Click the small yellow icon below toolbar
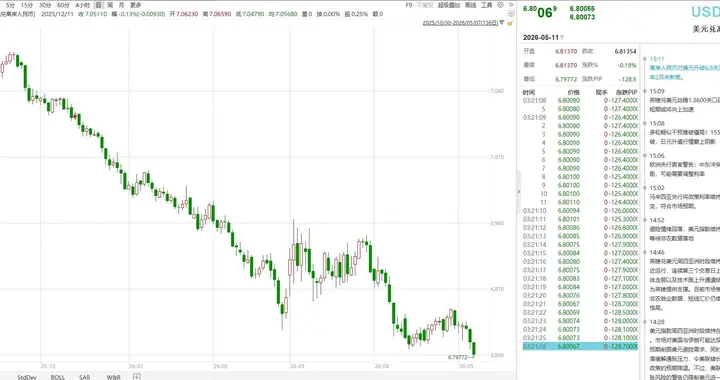Screen dimensions: 720x380 tap(510, 22)
